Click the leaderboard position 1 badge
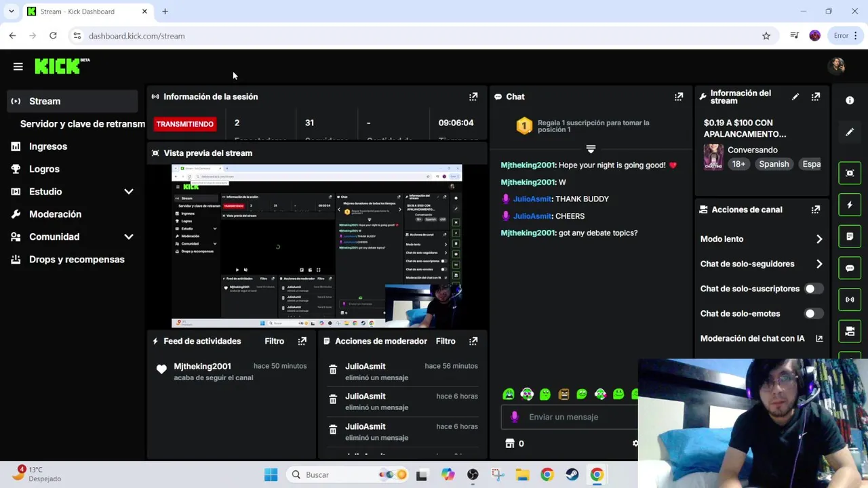Screen dimensions: 868x488 524,126
